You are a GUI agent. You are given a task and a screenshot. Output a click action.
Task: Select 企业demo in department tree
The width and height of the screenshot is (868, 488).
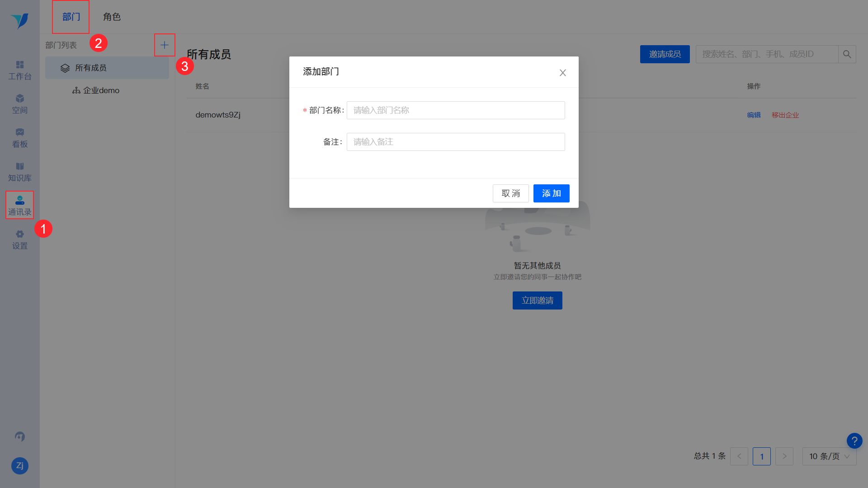tap(96, 90)
